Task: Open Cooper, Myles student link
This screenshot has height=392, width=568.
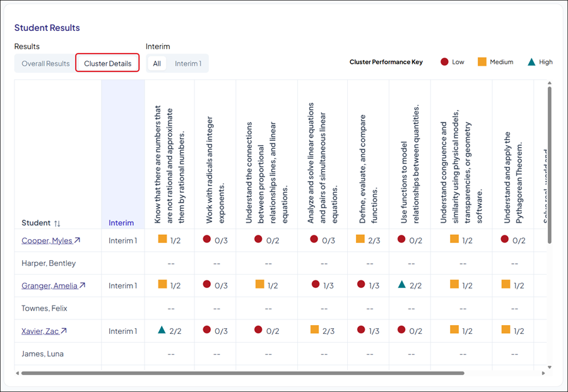Action: tap(47, 241)
